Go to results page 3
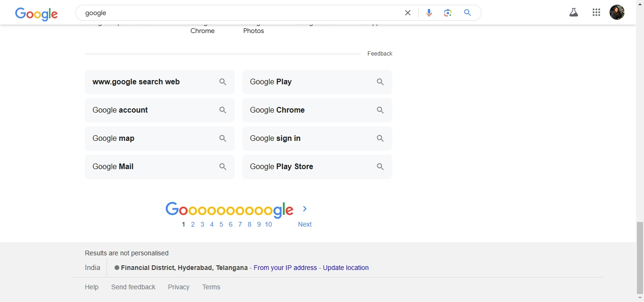Viewport: 644px width, 302px height. [202, 224]
